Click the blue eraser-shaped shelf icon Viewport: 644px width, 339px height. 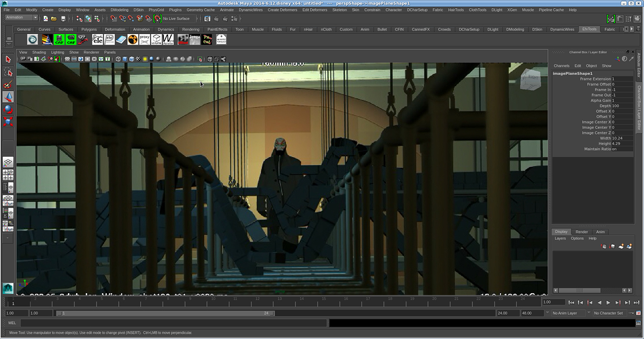(121, 39)
